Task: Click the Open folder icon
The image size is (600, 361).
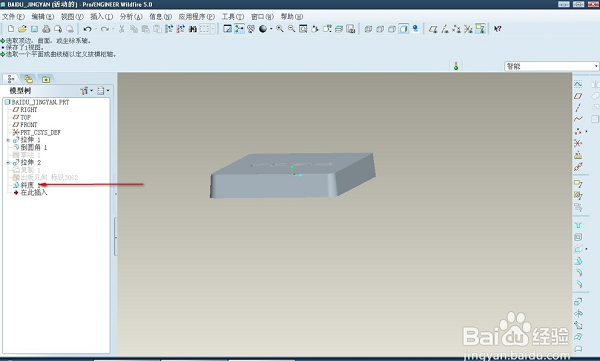Action: [x=22, y=29]
